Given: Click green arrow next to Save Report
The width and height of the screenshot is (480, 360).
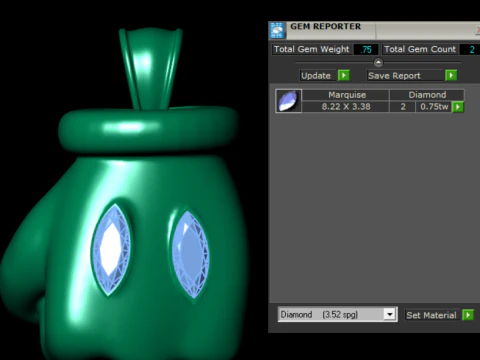Looking at the screenshot, I should coord(451,75).
